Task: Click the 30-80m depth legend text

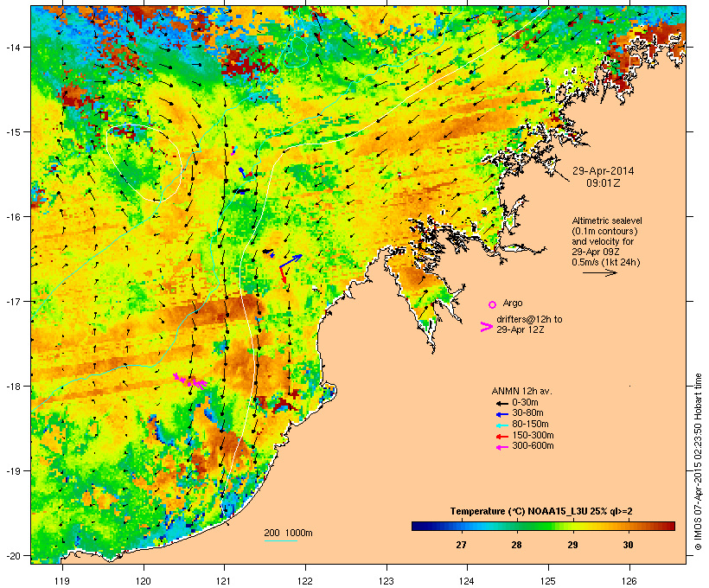Action: click(x=527, y=413)
